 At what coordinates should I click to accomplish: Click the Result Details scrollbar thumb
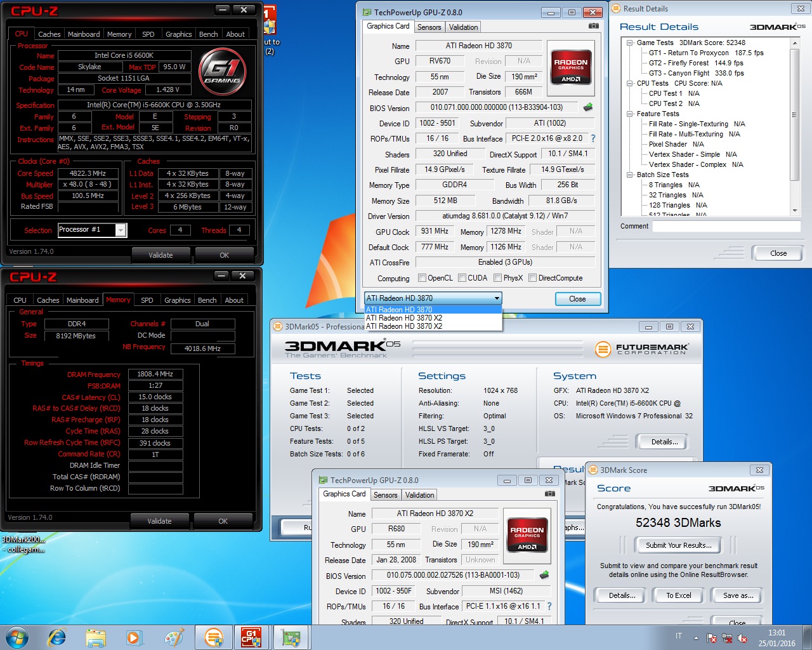click(x=794, y=115)
